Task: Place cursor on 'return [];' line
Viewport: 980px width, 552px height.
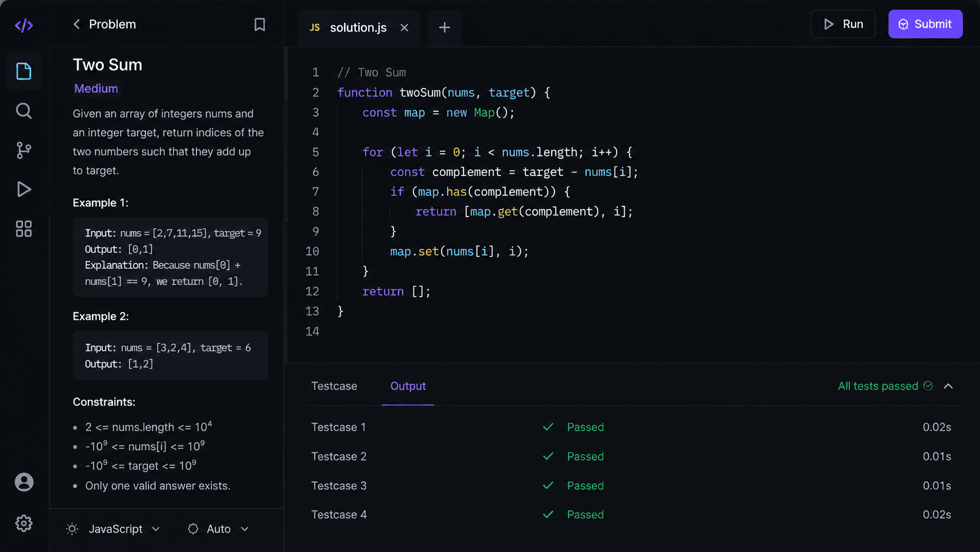Action: (x=396, y=292)
